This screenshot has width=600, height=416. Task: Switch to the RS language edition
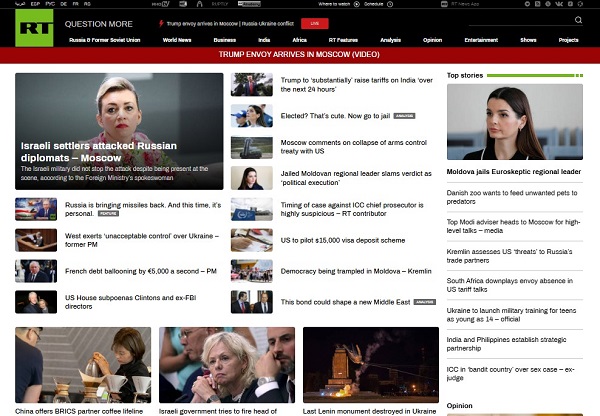tap(87, 4)
